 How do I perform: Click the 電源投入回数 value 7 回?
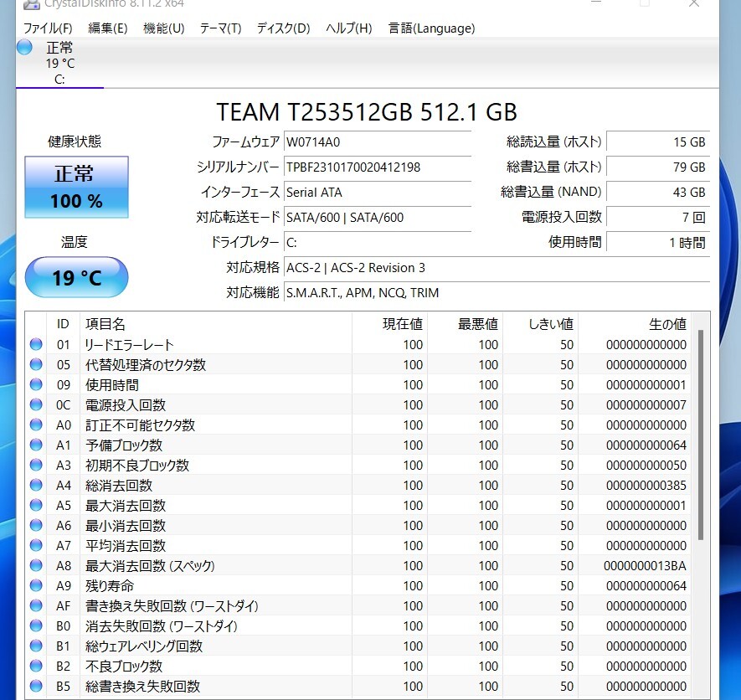pyautogui.click(x=658, y=218)
